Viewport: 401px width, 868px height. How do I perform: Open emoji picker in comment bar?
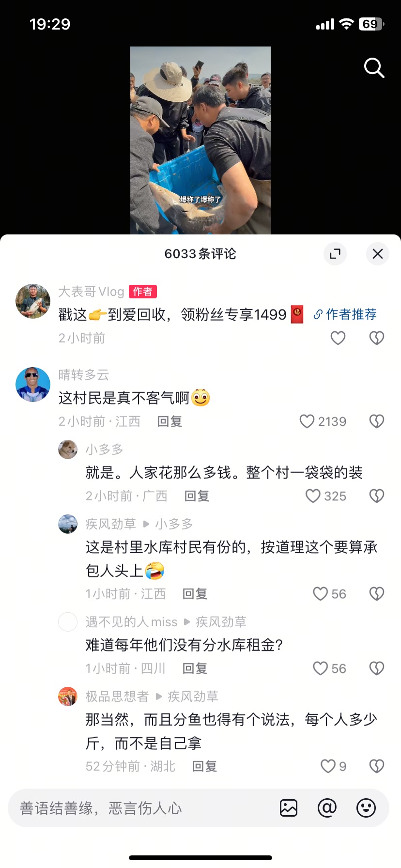coord(366,808)
